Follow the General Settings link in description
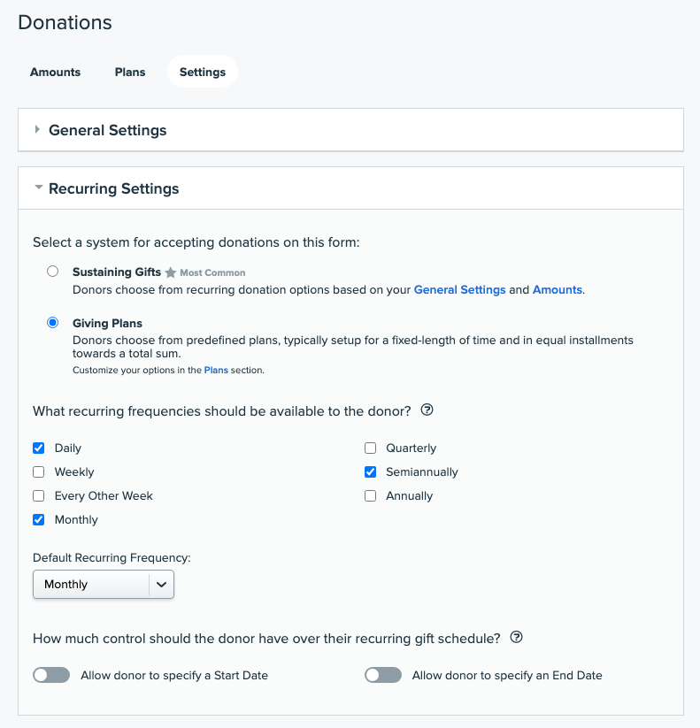This screenshot has width=700, height=728. pos(459,290)
